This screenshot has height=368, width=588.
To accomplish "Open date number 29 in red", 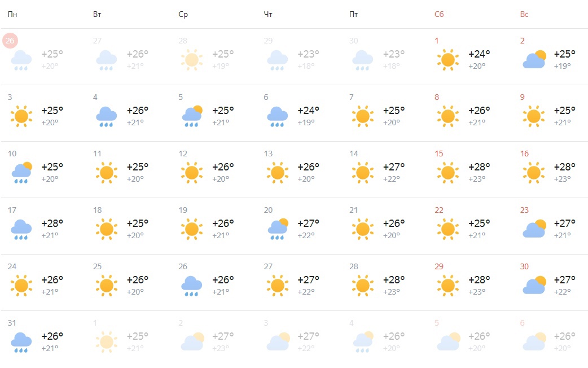I will pyautogui.click(x=439, y=266).
